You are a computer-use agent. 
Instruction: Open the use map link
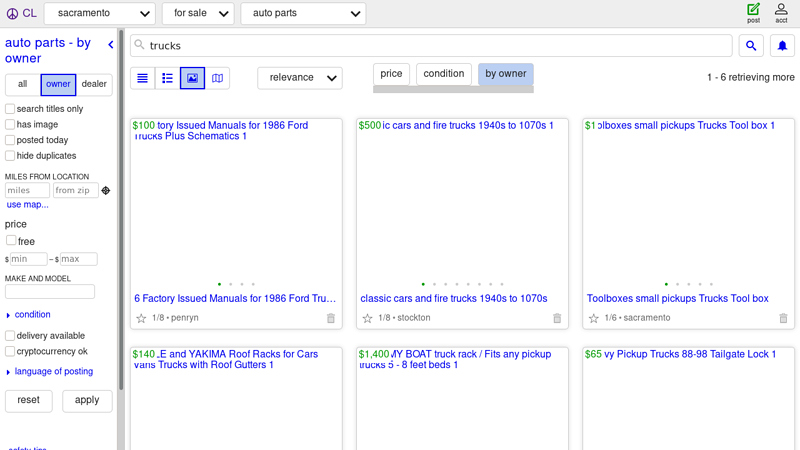coord(28,205)
